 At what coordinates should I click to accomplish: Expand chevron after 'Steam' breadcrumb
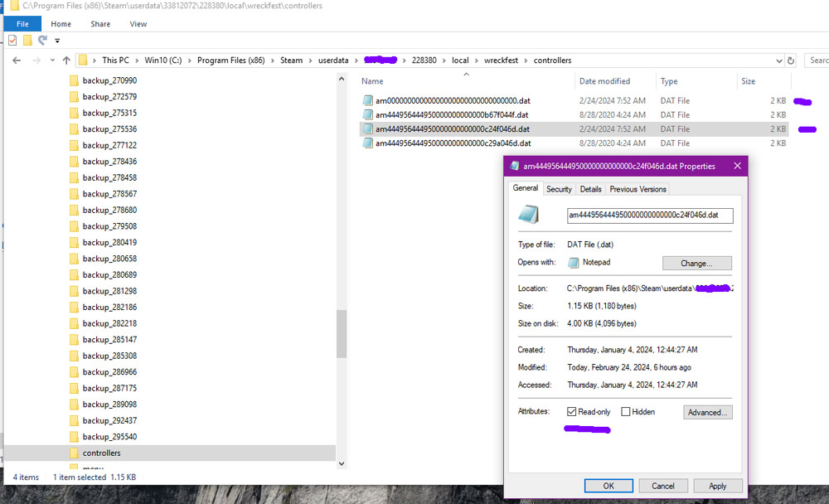[310, 61]
